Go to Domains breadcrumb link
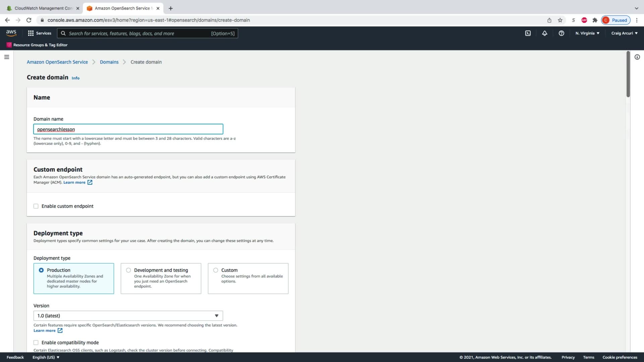 (109, 62)
